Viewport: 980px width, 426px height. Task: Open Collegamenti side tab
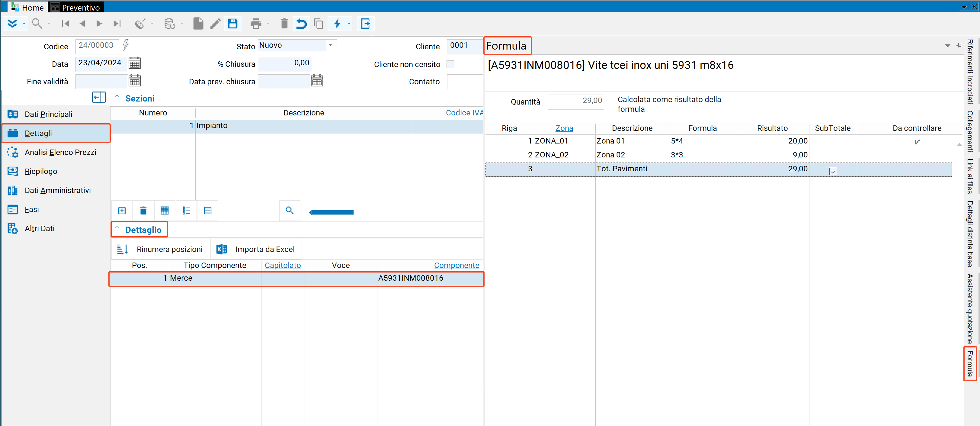click(x=970, y=131)
